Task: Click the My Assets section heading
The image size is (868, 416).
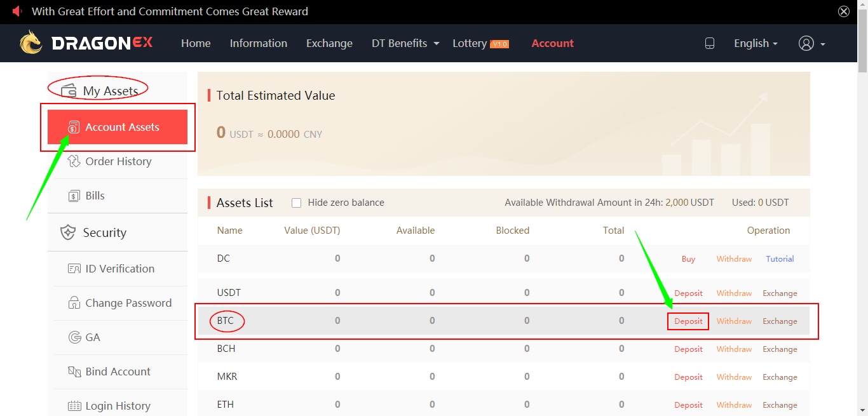Action: tap(111, 91)
